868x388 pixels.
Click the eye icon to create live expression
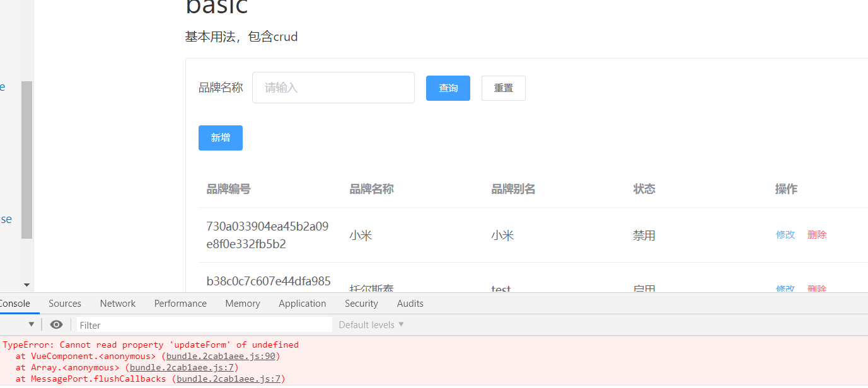[x=56, y=324]
